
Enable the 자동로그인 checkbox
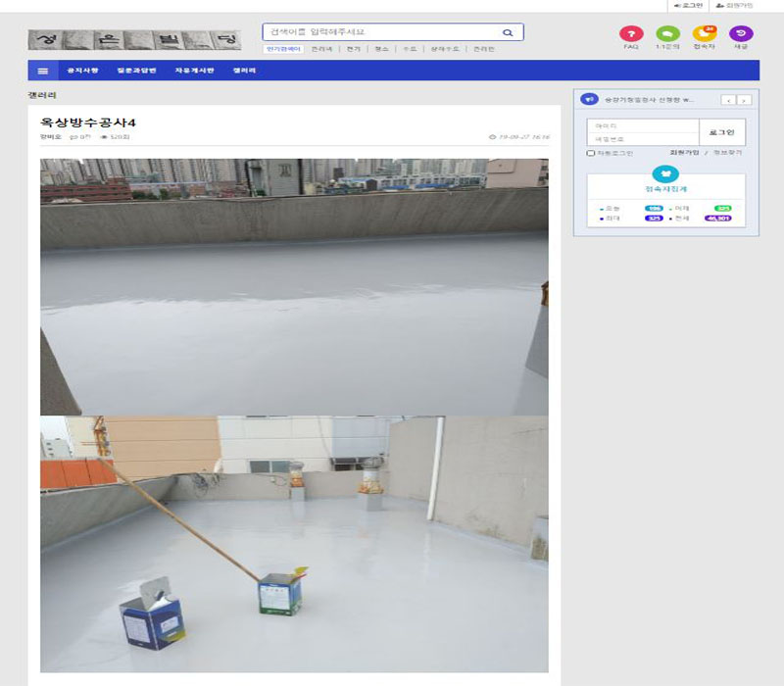(x=591, y=153)
